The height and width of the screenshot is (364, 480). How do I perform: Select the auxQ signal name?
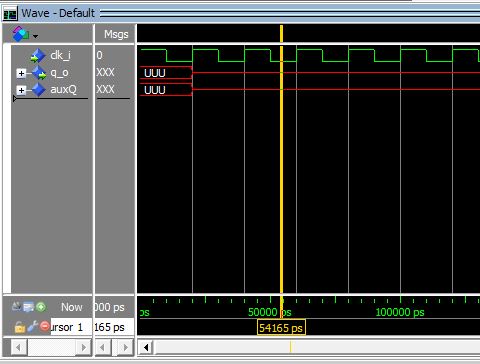[x=63, y=89]
